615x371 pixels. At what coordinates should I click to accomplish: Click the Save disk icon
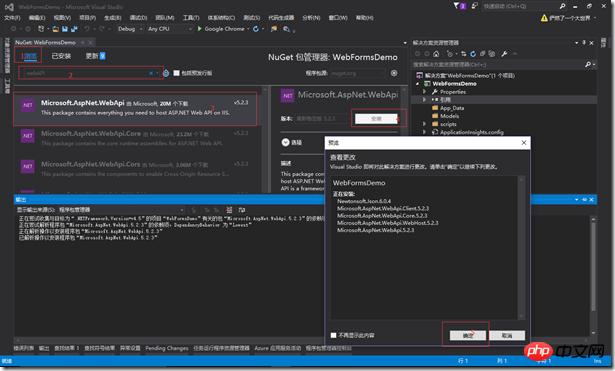coord(65,29)
